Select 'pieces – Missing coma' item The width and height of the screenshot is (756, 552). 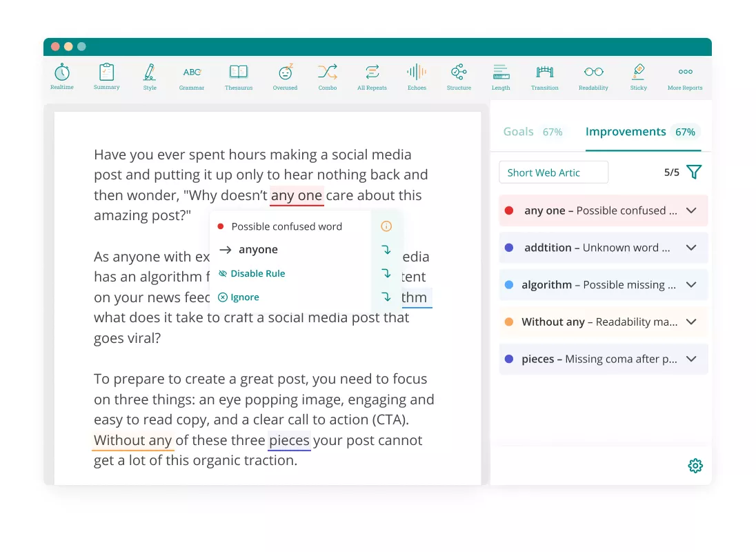[603, 359]
